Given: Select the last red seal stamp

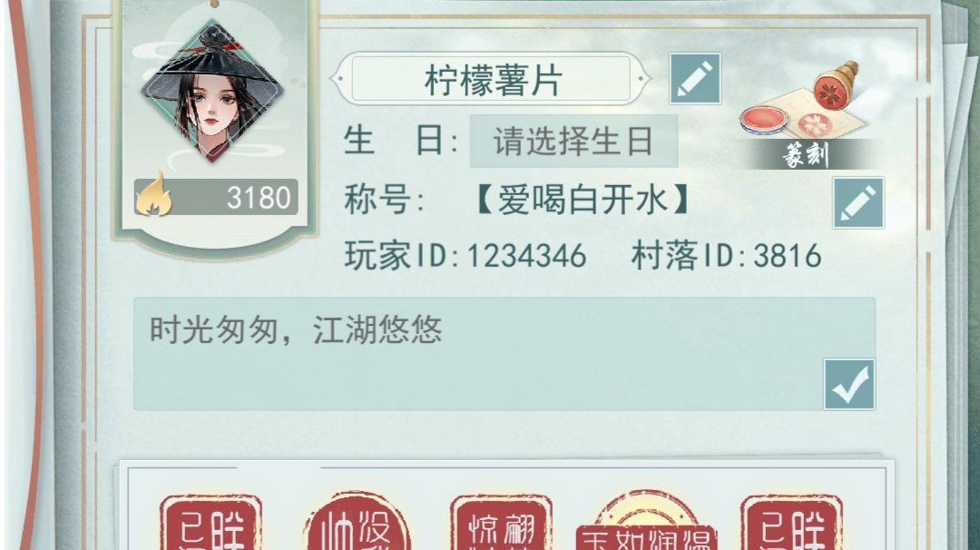Looking at the screenshot, I should tap(792, 523).
